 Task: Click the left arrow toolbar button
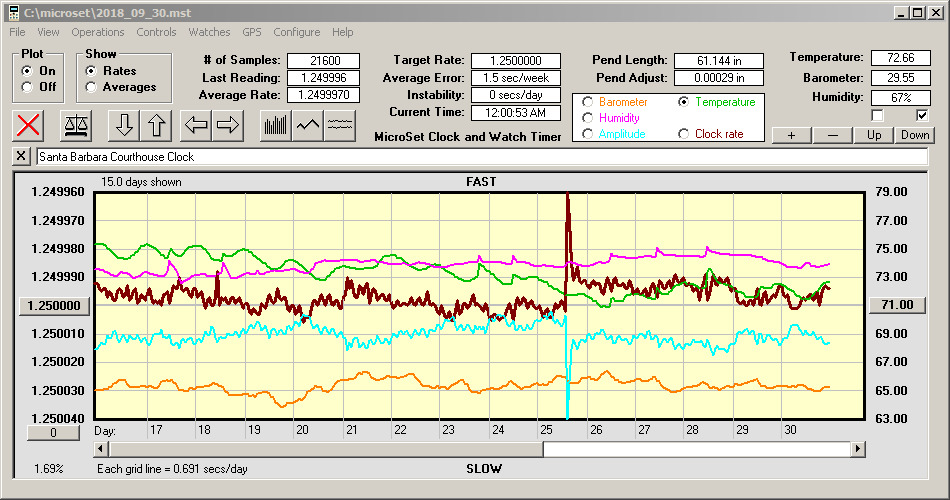coord(196,125)
